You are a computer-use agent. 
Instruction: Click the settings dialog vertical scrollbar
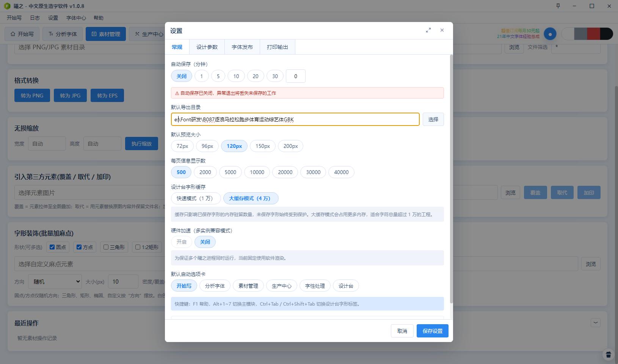point(451,179)
